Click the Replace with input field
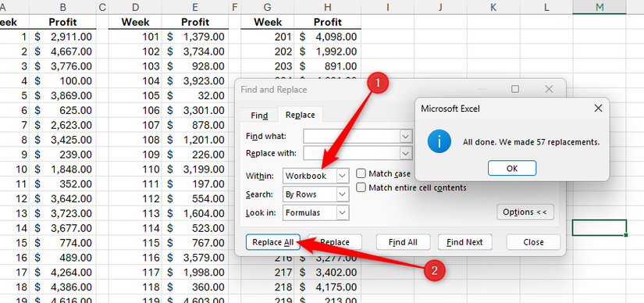Viewport: 644px width, 303px height. (x=352, y=153)
